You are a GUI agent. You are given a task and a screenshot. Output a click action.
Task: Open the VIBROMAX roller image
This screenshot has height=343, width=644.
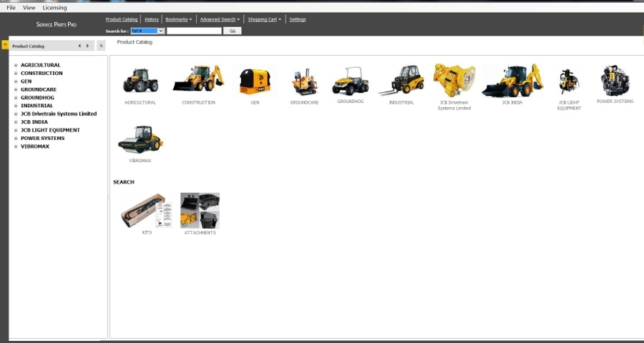(x=140, y=139)
